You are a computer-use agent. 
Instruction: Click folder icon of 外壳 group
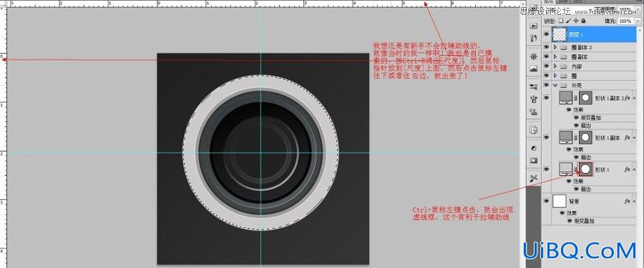tap(564, 85)
